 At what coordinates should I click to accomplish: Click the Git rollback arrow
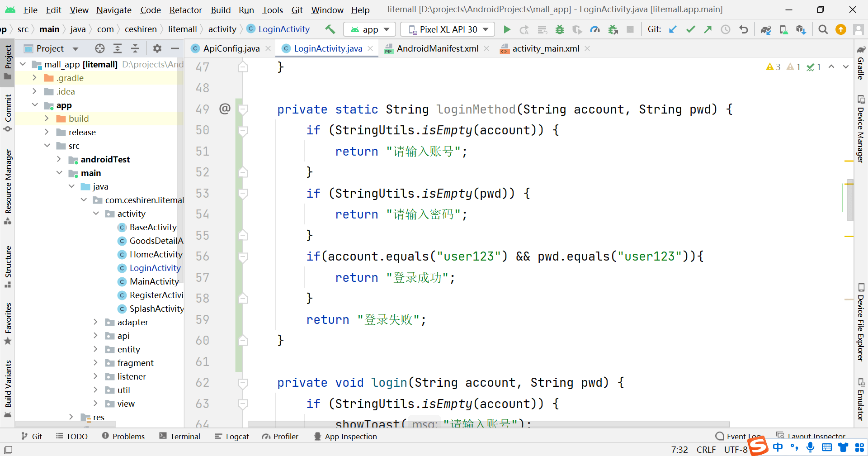coord(743,29)
